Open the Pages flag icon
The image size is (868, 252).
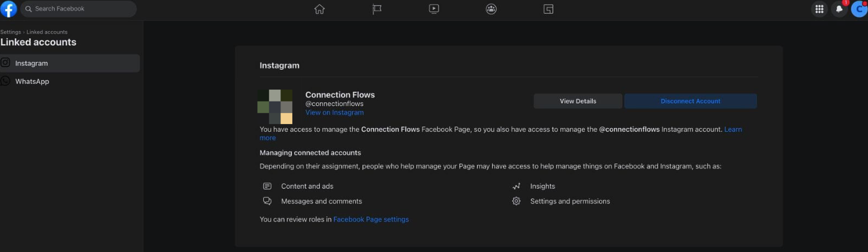point(377,9)
